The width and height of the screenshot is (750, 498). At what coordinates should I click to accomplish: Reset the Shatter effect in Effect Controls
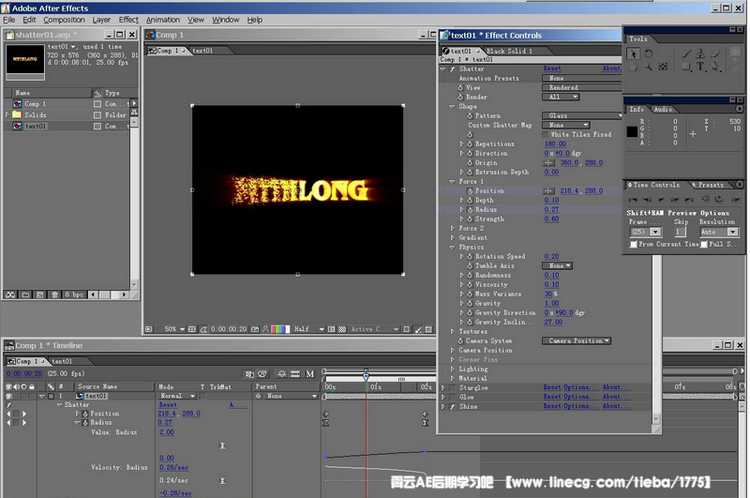(x=552, y=69)
